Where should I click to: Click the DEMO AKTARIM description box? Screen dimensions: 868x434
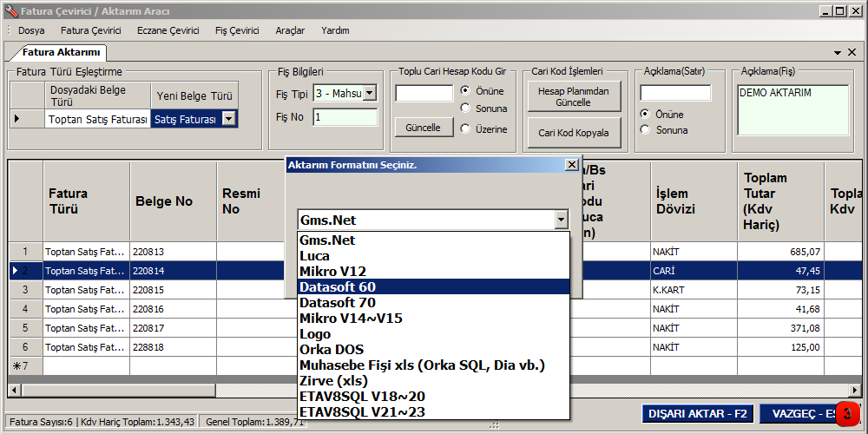pyautogui.click(x=792, y=110)
